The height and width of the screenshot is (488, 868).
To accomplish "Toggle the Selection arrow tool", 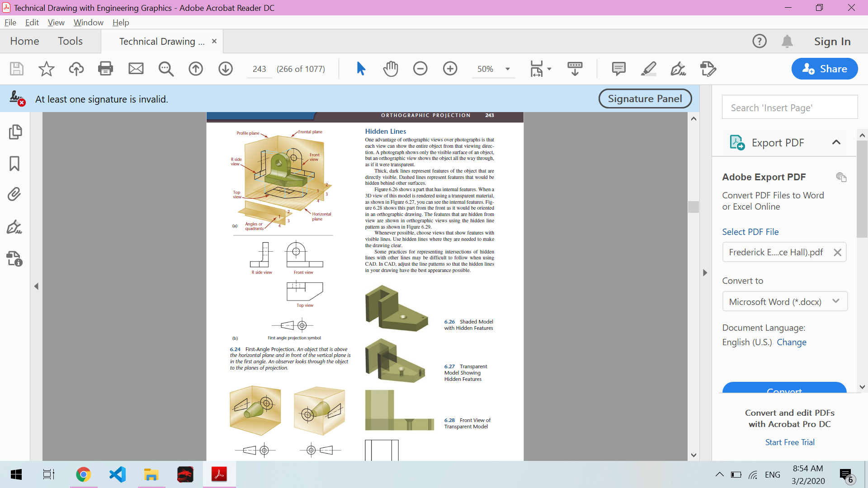I will point(361,69).
